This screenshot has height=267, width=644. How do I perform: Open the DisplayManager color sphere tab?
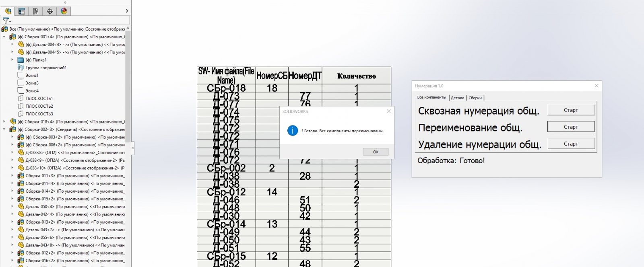coord(64,11)
